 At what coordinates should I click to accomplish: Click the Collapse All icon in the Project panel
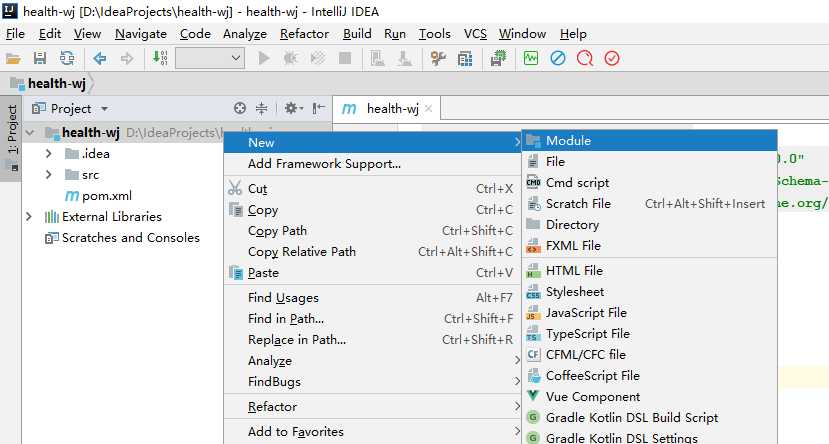[x=261, y=108]
